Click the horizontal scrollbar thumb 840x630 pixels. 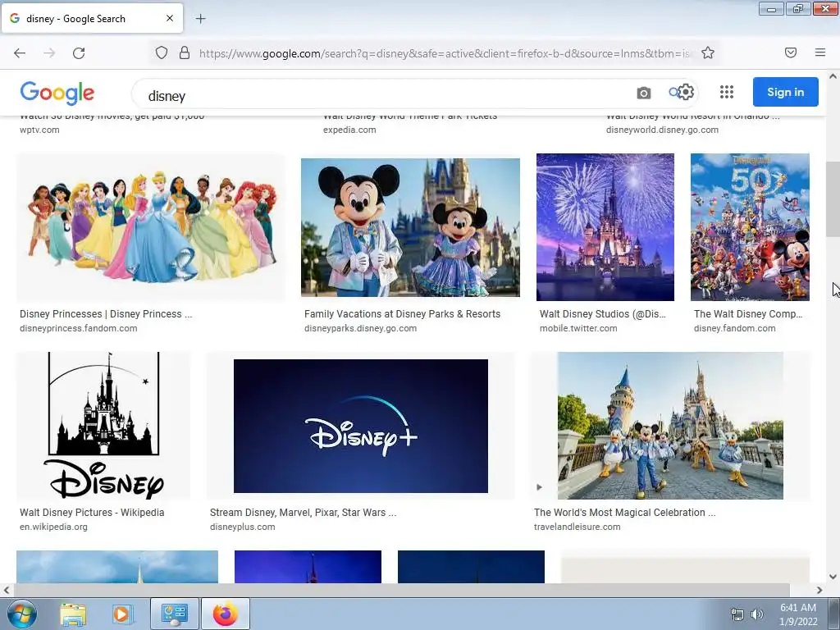tap(400, 590)
